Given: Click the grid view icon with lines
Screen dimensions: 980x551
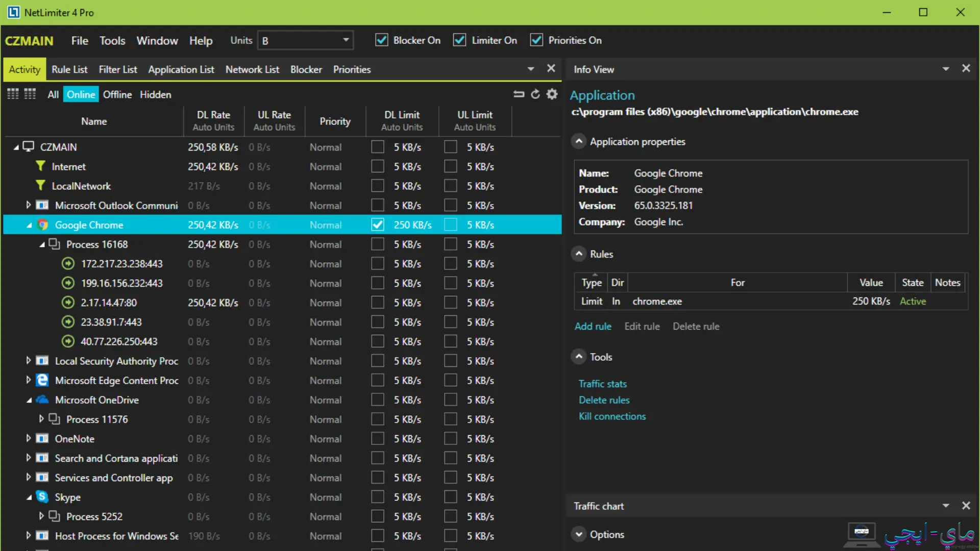Looking at the screenshot, I should [13, 94].
